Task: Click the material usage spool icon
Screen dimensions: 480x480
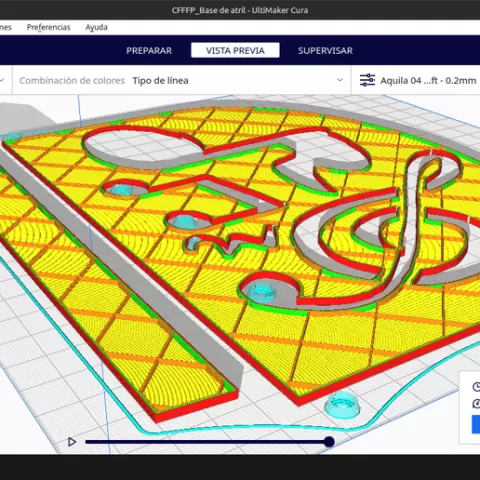Action: click(x=476, y=404)
